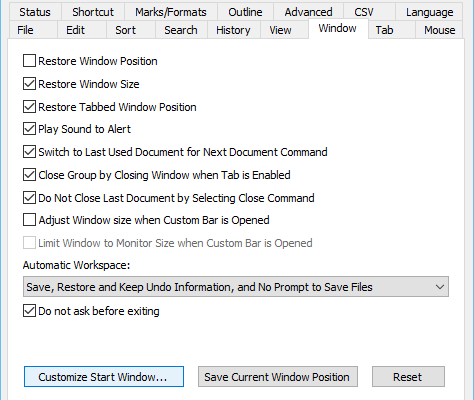Select the CSV tab
The image size is (474, 400).
click(x=364, y=12)
